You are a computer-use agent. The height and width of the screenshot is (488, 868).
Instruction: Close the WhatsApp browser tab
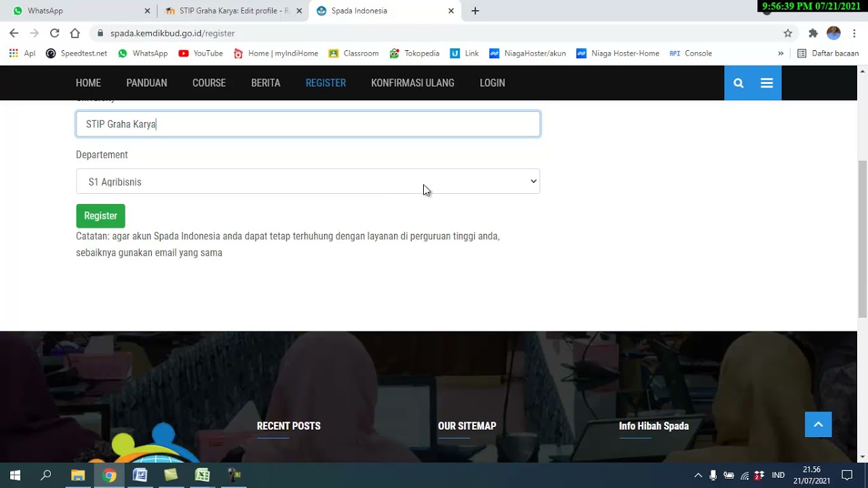147,11
